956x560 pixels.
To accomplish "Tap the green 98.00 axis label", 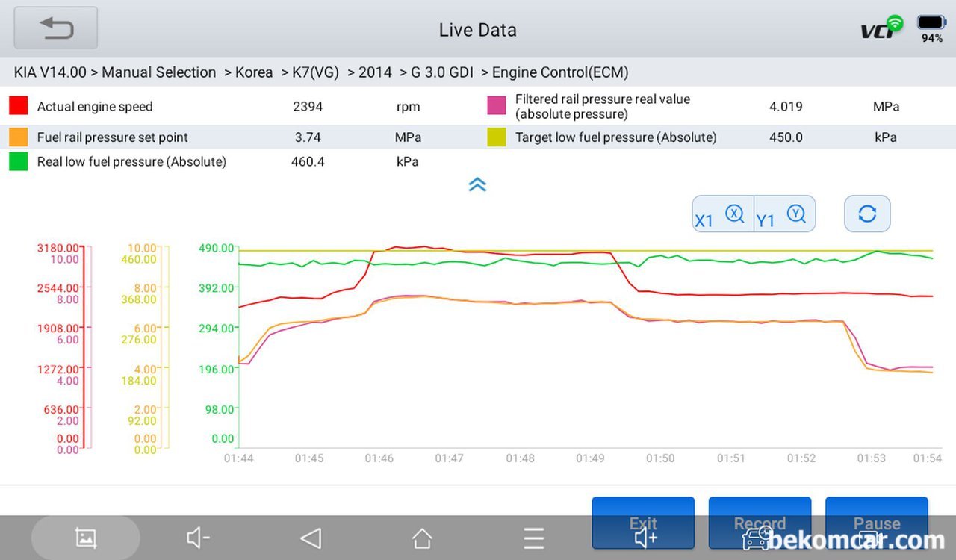I will click(x=219, y=409).
